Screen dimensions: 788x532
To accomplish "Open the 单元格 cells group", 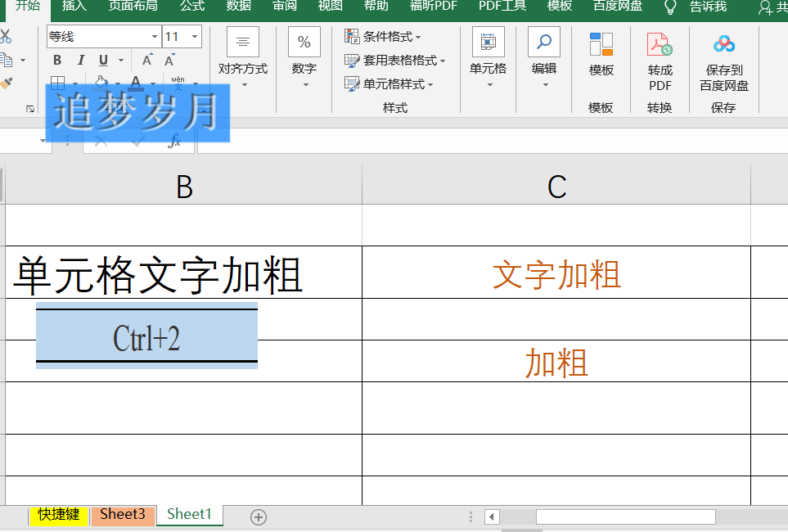I will click(x=488, y=58).
